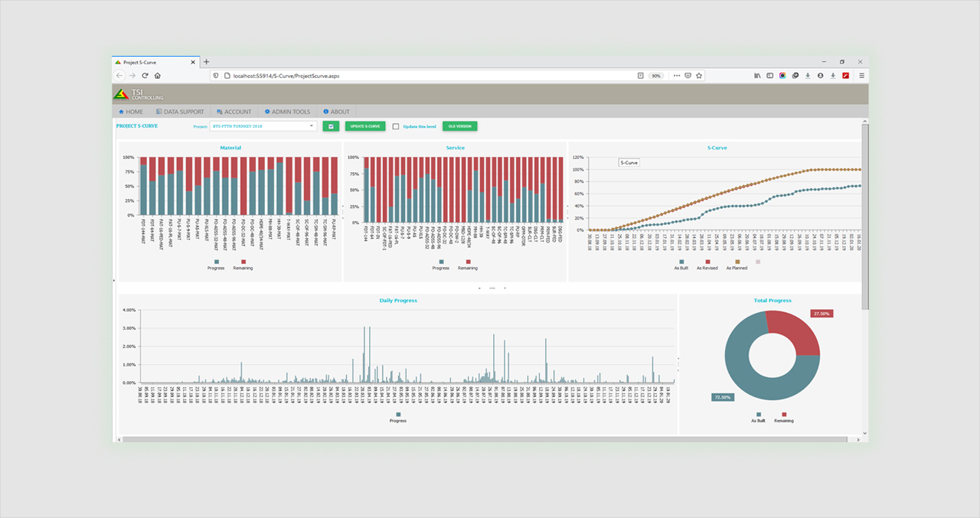Click the green checkmark confirm button
Screen dimensions: 980x518
point(331,126)
